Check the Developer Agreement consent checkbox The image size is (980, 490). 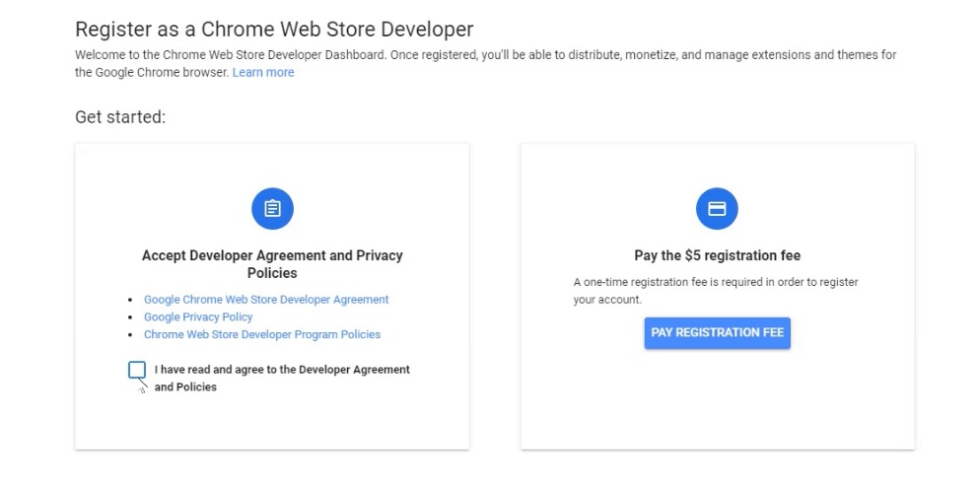click(137, 370)
